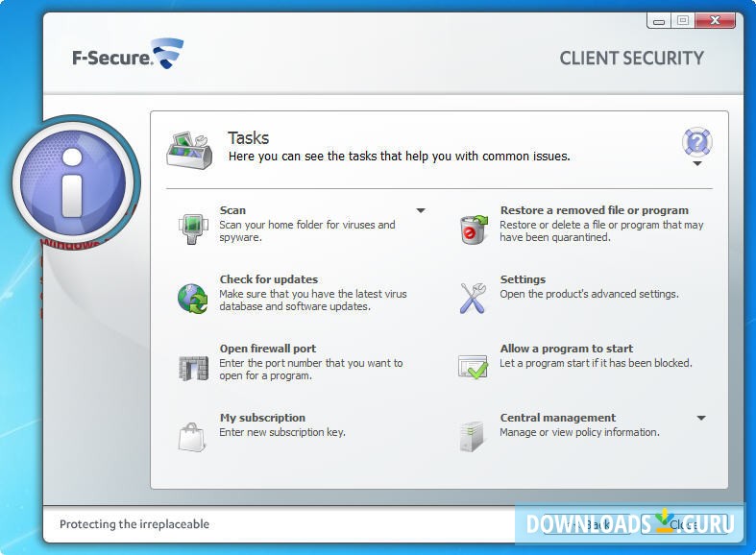
Task: Open Restore a removed file or program
Action: click(x=595, y=210)
